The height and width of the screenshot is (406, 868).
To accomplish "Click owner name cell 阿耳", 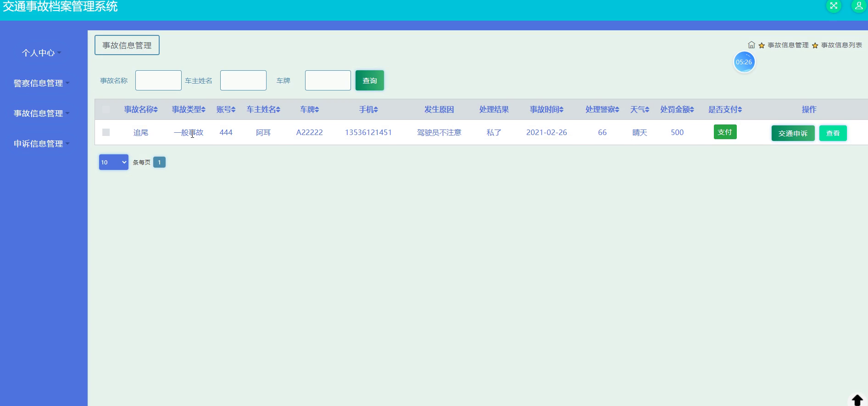I will (263, 132).
